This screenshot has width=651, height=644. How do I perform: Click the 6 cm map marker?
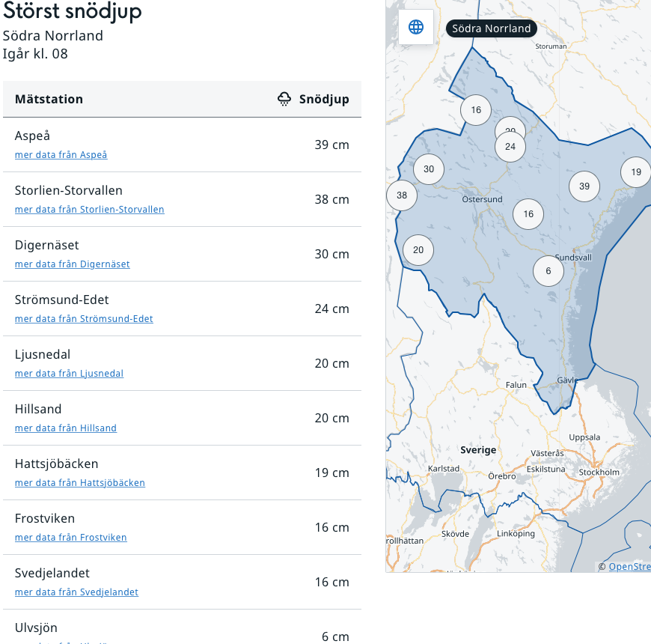tap(548, 271)
